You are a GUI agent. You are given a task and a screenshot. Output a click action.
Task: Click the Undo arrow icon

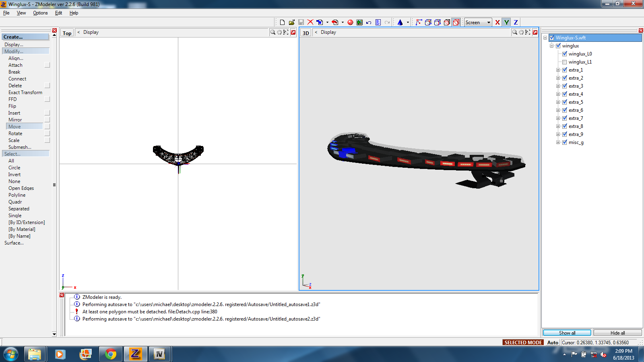tap(369, 23)
